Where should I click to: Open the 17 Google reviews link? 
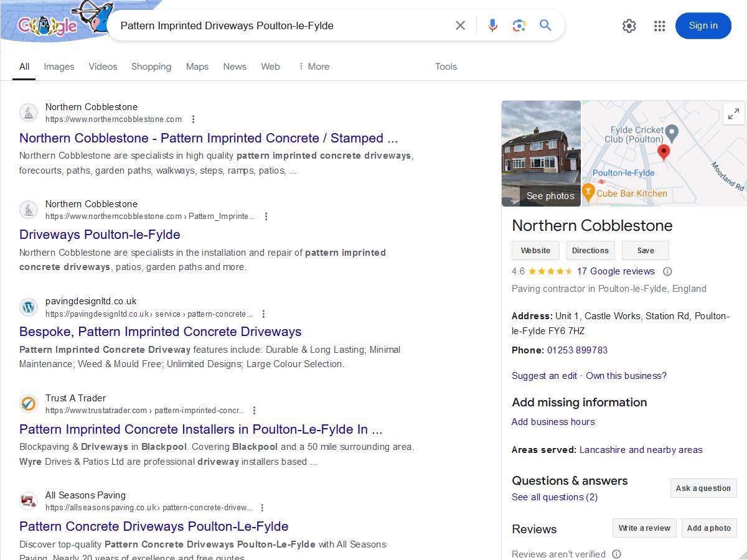[616, 271]
